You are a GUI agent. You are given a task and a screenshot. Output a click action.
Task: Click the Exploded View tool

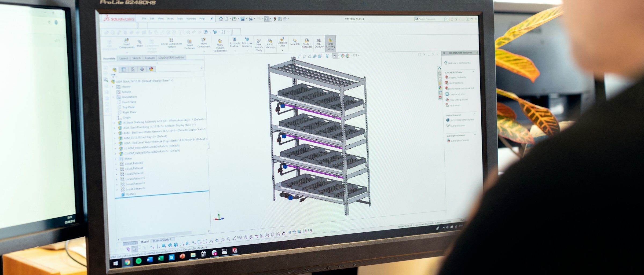(282, 42)
